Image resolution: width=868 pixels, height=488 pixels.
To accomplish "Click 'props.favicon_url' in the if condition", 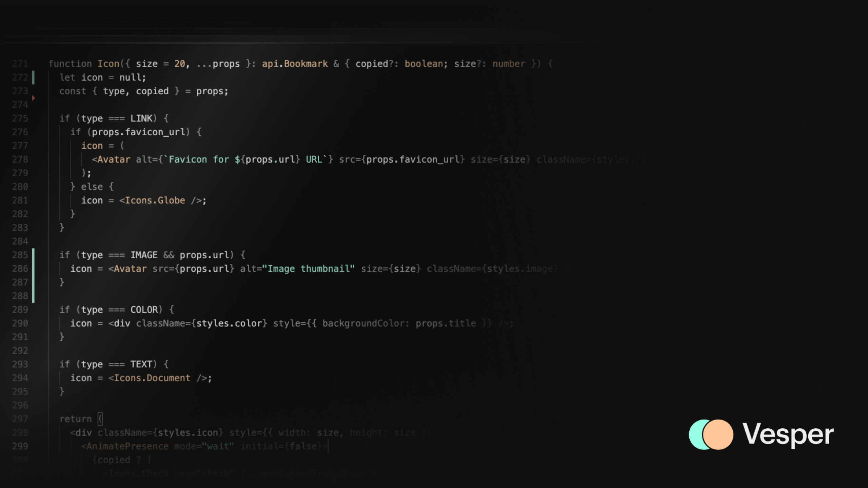I will [x=139, y=132].
